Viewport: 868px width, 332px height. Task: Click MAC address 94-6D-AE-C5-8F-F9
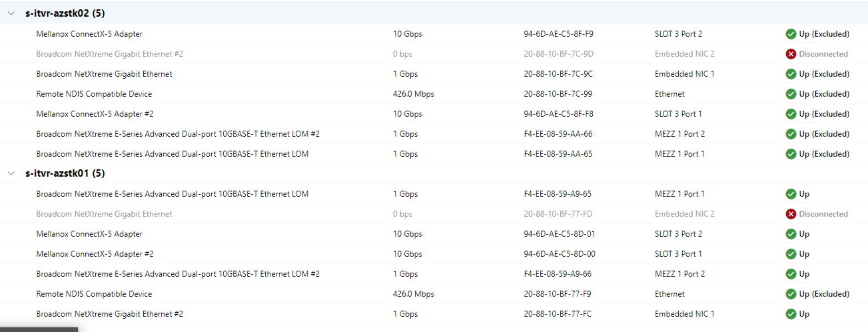click(558, 34)
